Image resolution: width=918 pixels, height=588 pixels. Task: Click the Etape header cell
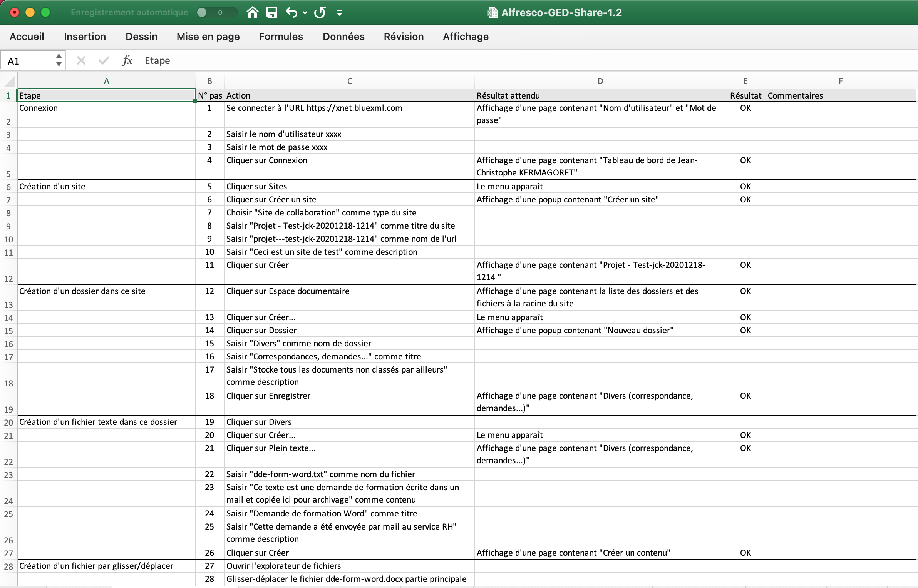point(107,95)
